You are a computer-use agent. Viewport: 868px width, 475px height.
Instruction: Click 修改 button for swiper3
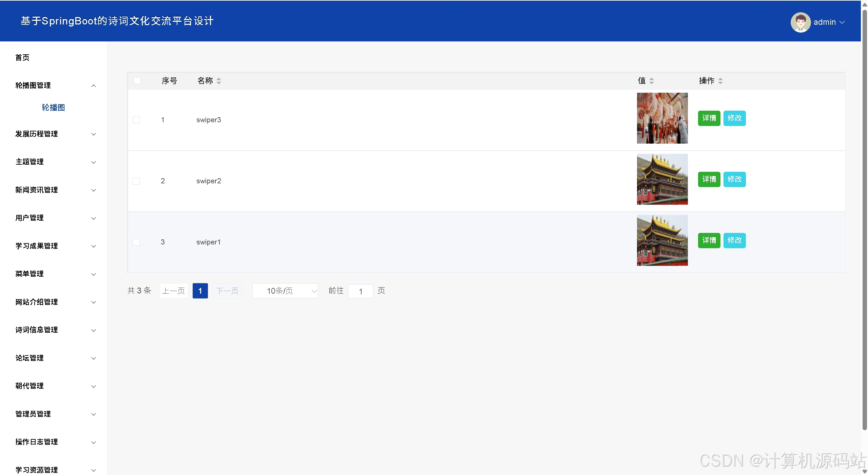coord(734,118)
